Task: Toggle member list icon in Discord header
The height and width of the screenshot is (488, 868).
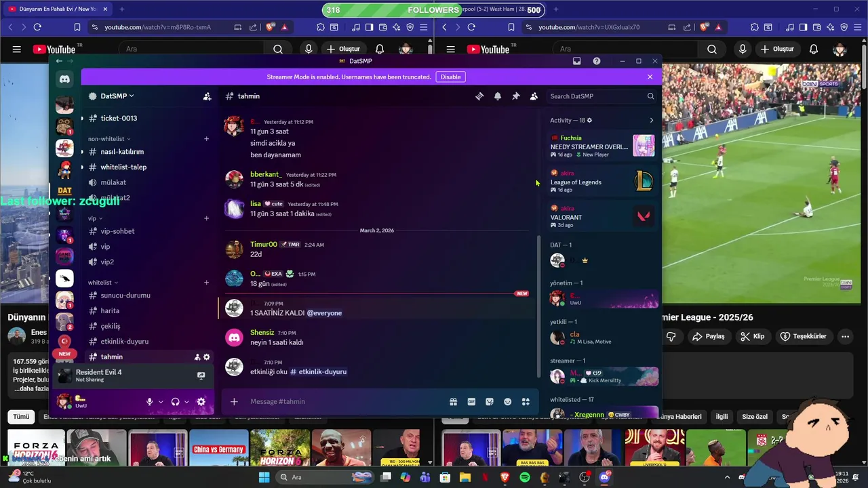Action: click(534, 96)
